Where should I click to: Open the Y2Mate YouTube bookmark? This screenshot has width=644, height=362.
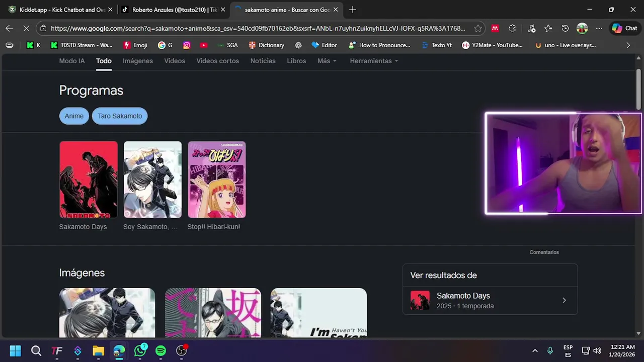[493, 45]
